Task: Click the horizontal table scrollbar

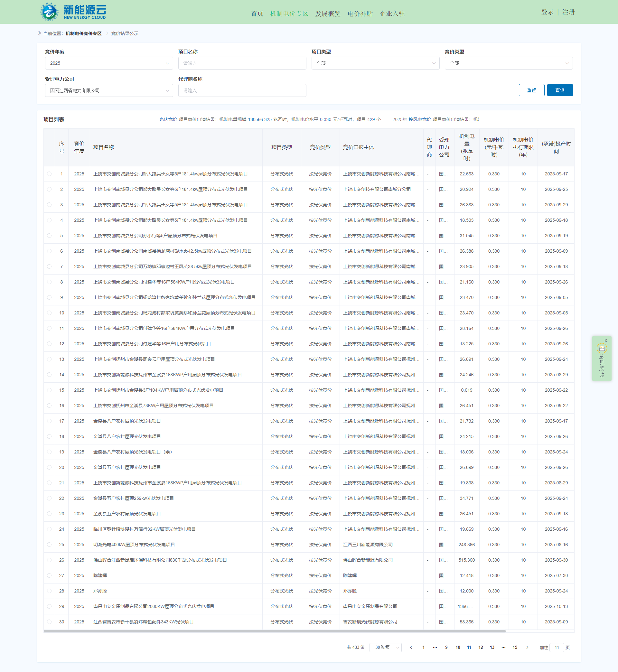Action: click(274, 631)
